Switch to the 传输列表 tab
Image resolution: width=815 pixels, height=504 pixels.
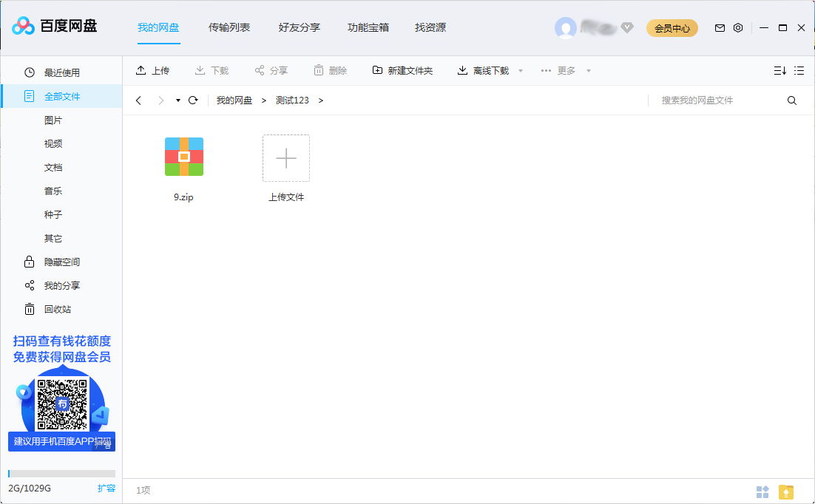coord(229,27)
